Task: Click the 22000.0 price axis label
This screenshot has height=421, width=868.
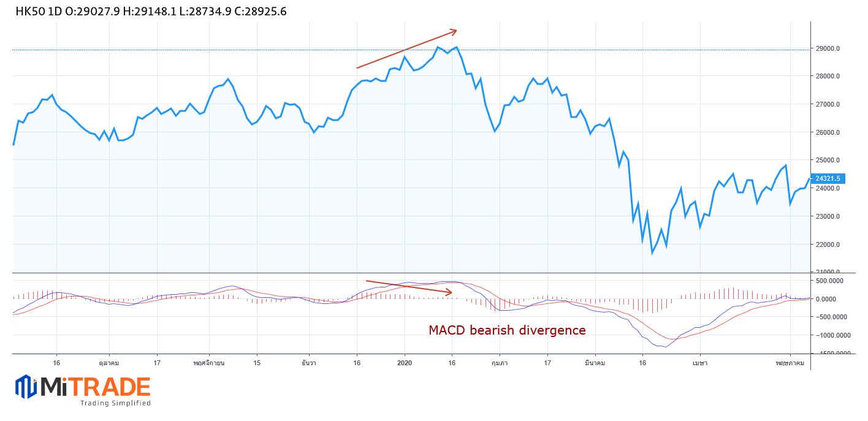Action: (x=831, y=245)
